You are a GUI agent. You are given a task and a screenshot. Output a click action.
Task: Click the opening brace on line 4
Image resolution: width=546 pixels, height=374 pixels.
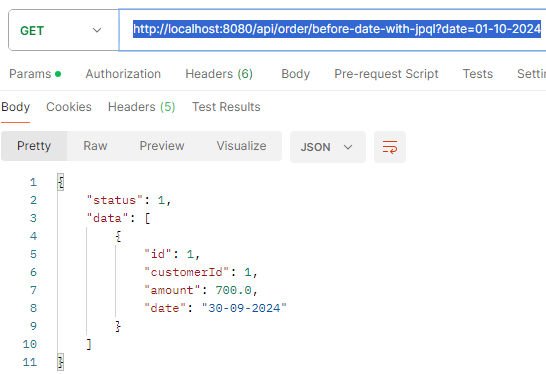pos(118,236)
